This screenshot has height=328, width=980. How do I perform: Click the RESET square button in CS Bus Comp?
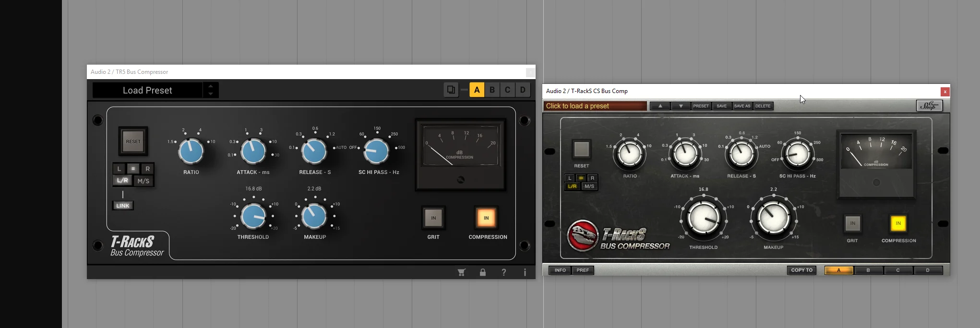click(582, 149)
